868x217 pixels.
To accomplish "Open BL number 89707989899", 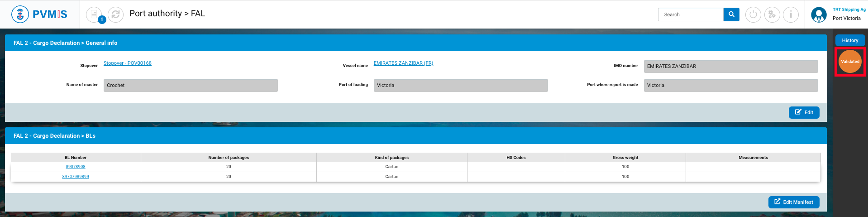I will point(76,177).
